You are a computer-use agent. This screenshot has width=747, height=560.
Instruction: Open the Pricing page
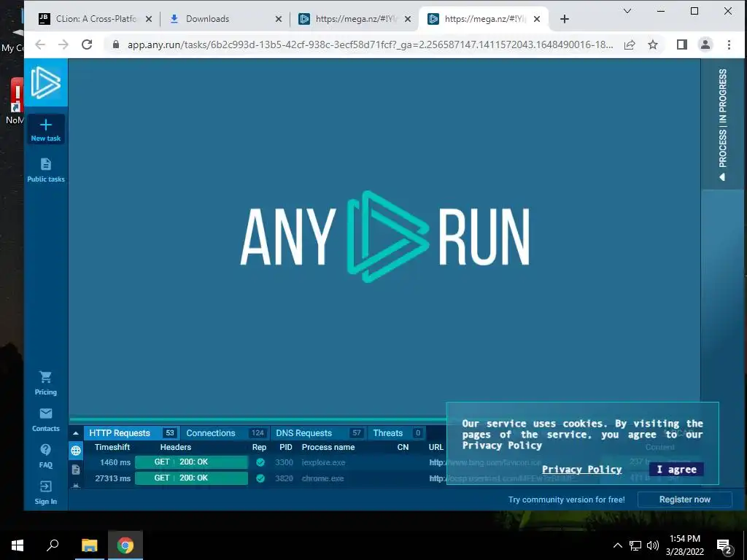pos(46,384)
